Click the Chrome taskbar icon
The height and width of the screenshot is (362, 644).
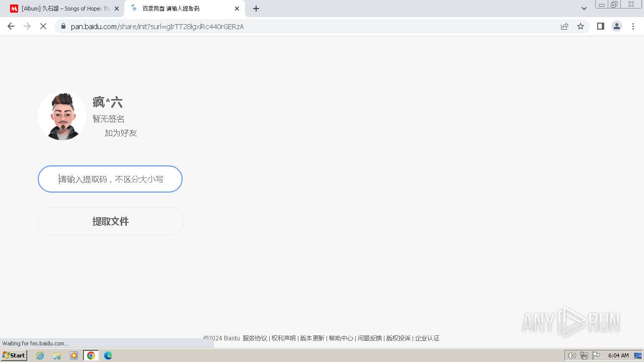pyautogui.click(x=91, y=355)
